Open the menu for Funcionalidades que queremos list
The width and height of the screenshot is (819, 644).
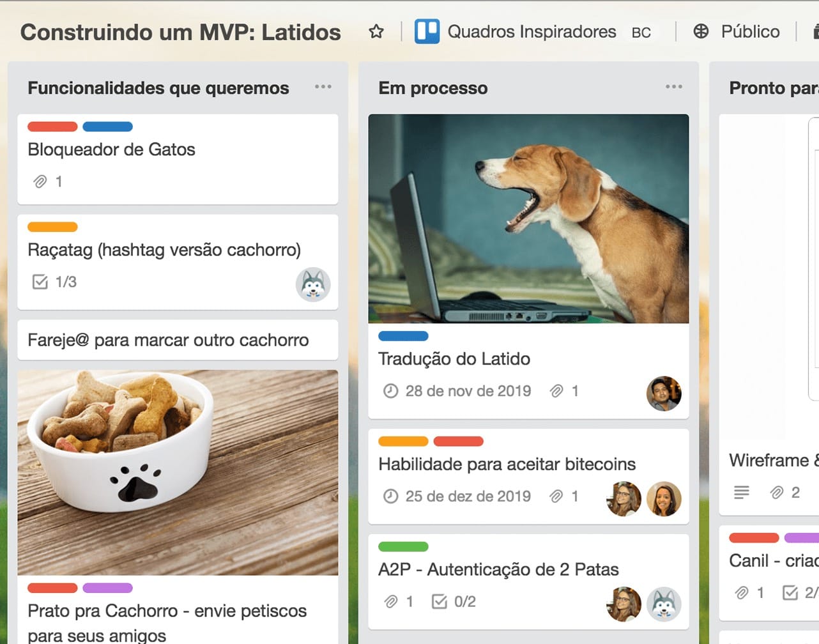(323, 86)
